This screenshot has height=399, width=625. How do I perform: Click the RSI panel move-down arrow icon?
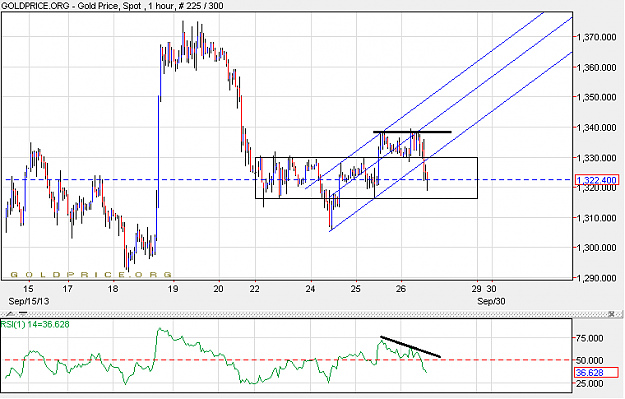(x=23, y=314)
